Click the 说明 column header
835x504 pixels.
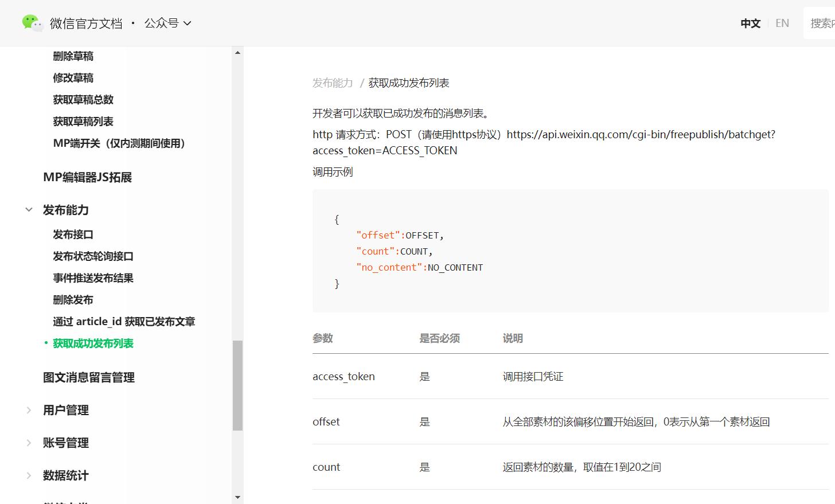(x=513, y=338)
